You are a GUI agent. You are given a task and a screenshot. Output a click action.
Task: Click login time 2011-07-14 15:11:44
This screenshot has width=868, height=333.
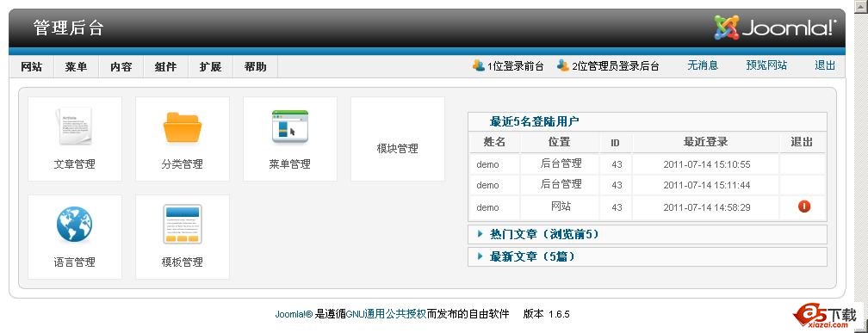click(707, 185)
